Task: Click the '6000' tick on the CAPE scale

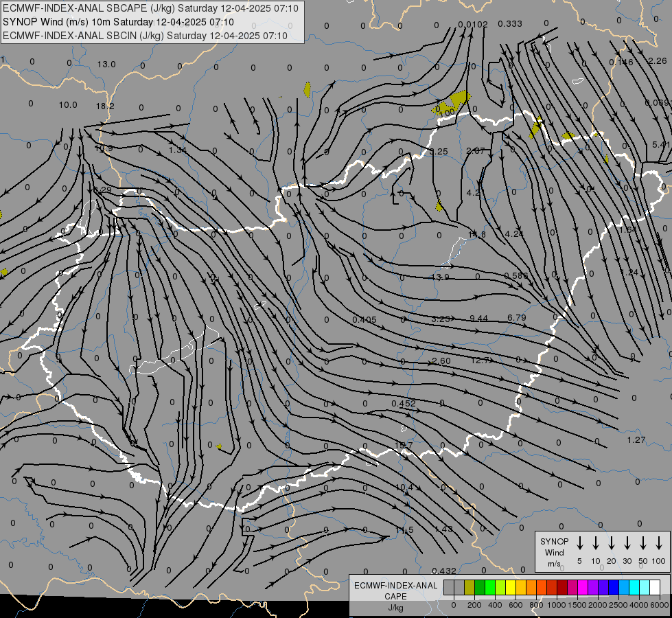Action: click(660, 605)
